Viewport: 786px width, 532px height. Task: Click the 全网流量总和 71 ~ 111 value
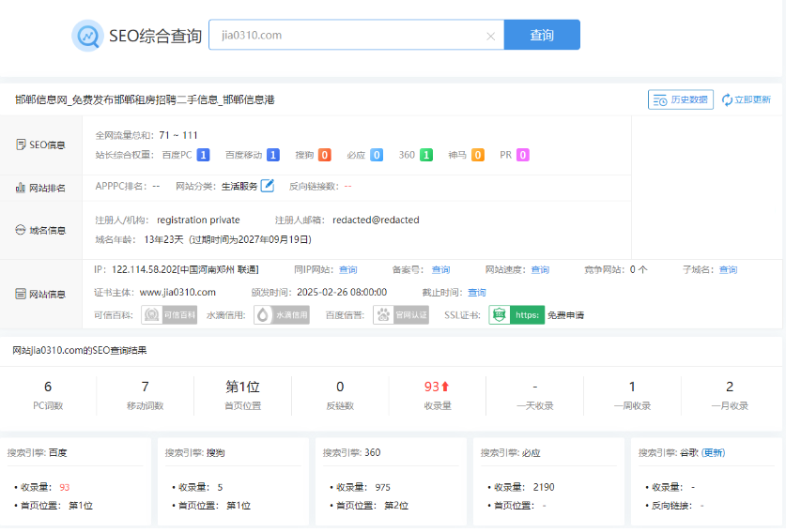178,135
